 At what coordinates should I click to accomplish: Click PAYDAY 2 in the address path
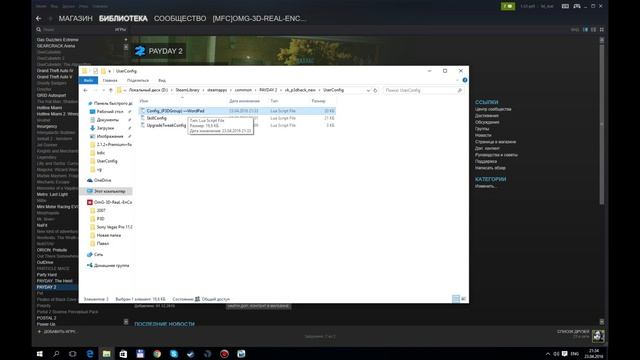tap(268, 90)
